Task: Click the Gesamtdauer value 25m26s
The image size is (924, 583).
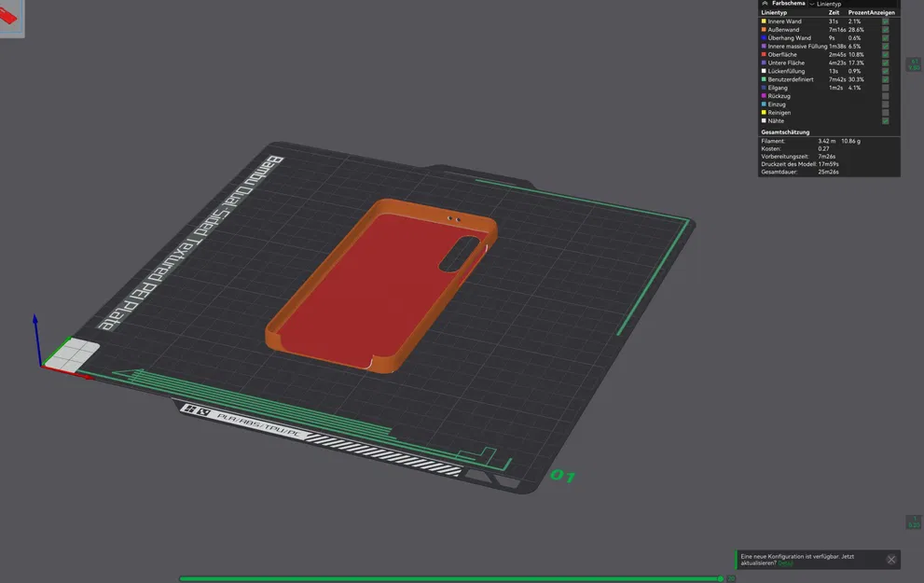Action: 828,172
